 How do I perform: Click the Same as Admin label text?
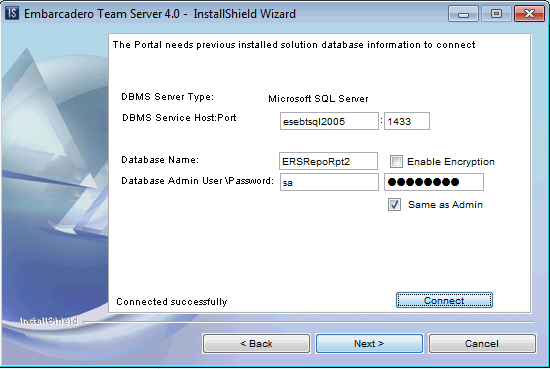pyautogui.click(x=445, y=204)
